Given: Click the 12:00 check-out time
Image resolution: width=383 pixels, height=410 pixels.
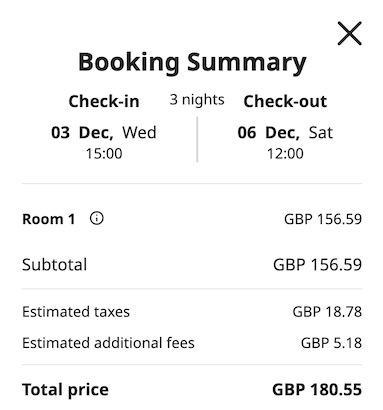Looking at the screenshot, I should point(285,154).
